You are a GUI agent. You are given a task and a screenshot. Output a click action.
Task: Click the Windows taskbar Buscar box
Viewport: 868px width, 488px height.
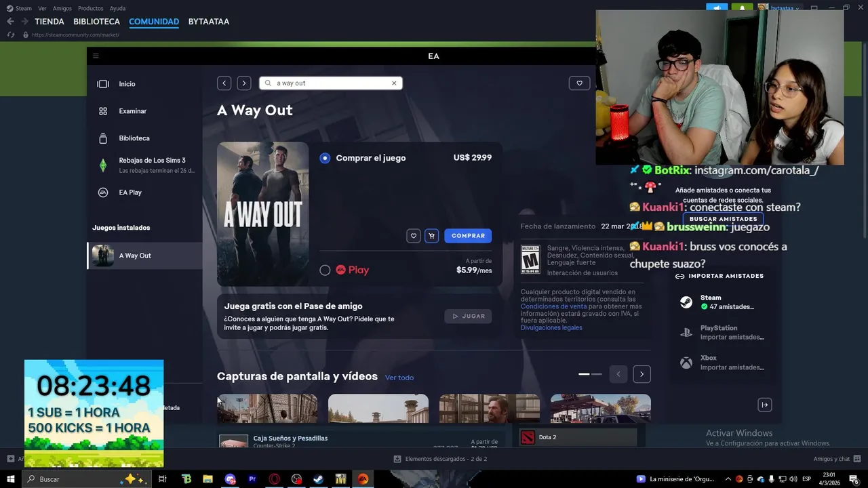click(x=87, y=479)
